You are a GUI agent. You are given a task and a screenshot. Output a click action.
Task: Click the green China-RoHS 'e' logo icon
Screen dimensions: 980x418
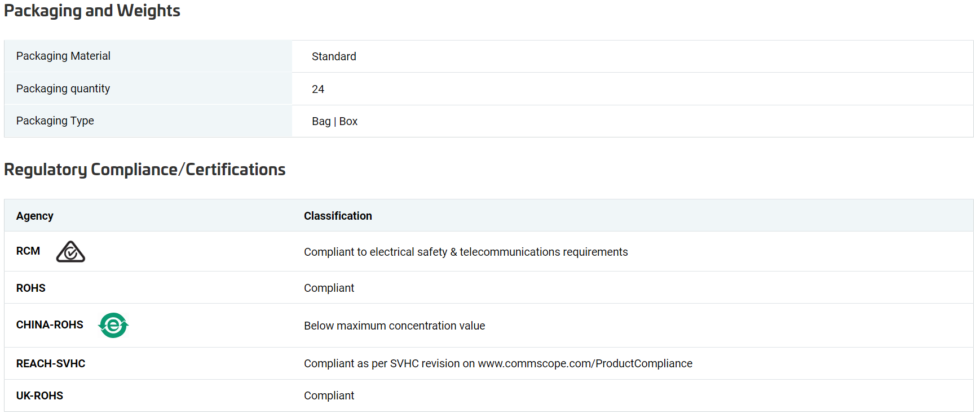113,325
